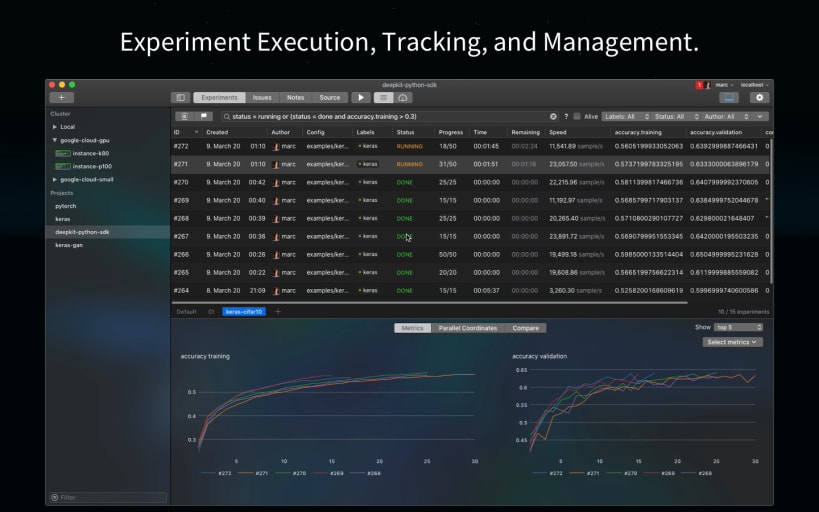Switch to the Experiments tab
This screenshot has height=512, width=819.
(219, 98)
